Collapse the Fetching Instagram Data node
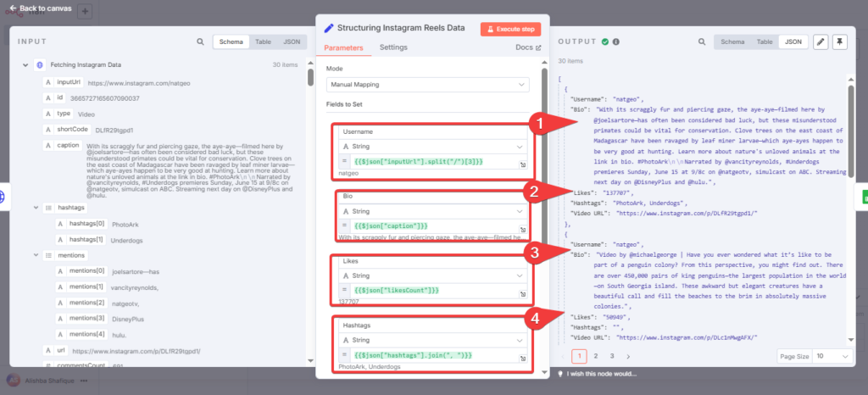The image size is (868, 395). (x=25, y=64)
